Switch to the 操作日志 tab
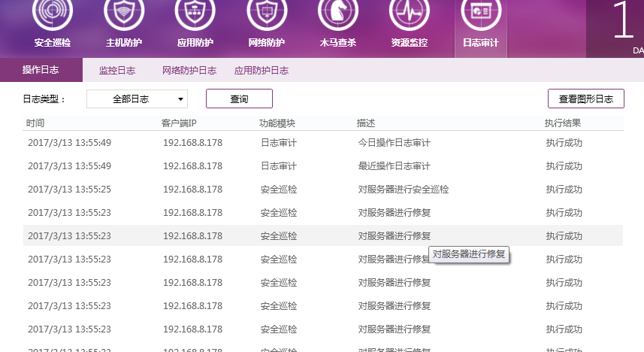Image resolution: width=644 pixels, height=352 pixels. pyautogui.click(x=41, y=70)
